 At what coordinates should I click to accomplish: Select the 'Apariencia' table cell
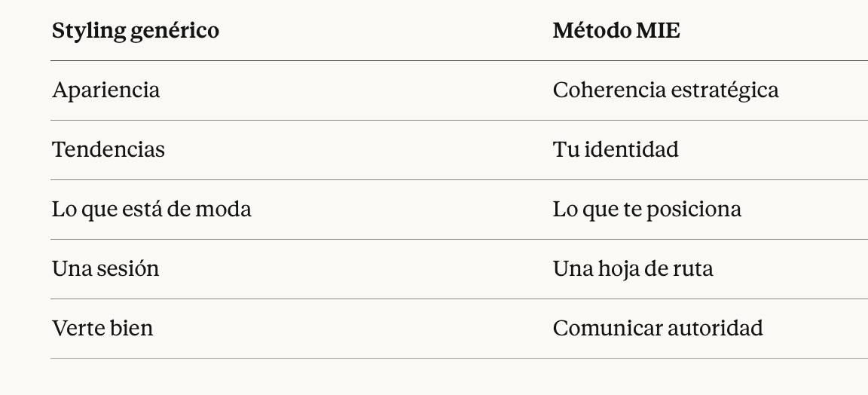click(x=105, y=90)
